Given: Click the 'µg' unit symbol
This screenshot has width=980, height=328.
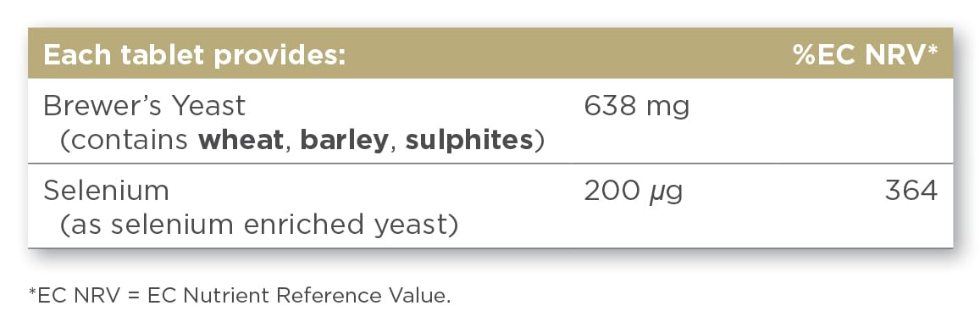Looking at the screenshot, I should 665,193.
